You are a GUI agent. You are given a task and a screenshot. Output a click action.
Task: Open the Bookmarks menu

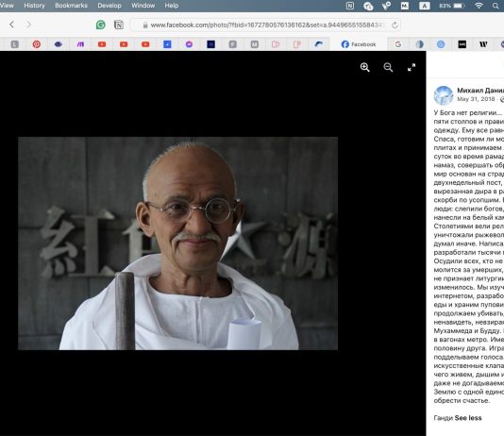click(x=71, y=6)
